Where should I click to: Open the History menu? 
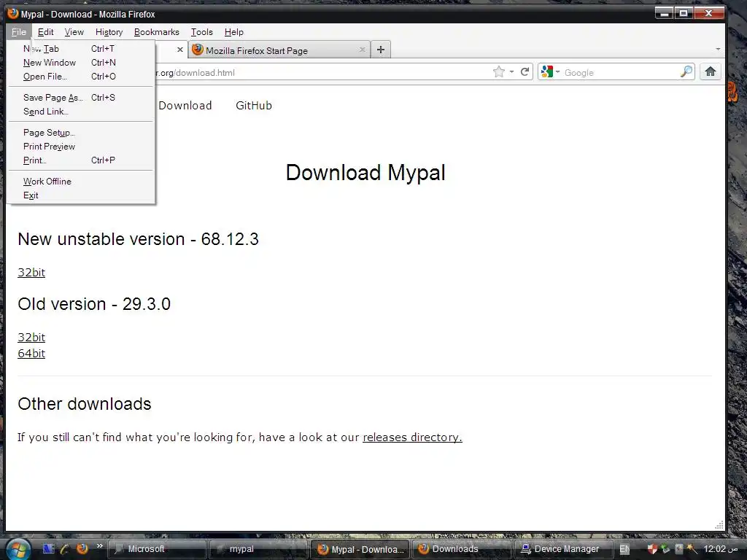point(109,32)
